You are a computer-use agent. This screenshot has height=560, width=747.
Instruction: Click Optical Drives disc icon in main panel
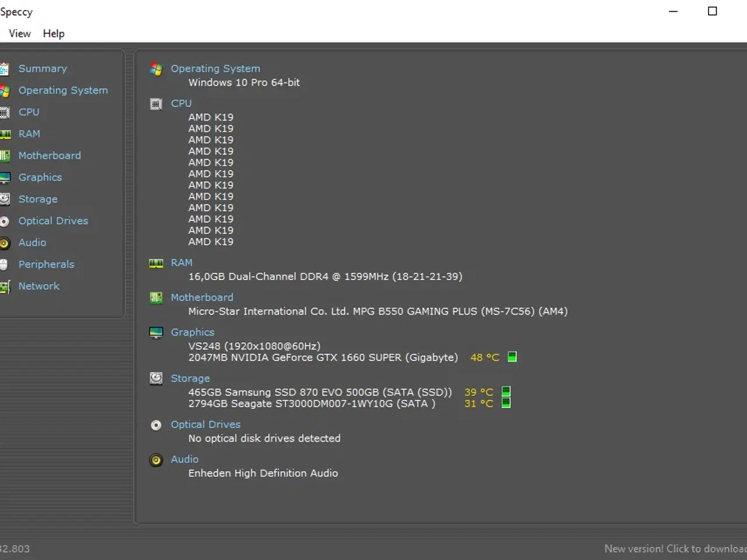[156, 425]
